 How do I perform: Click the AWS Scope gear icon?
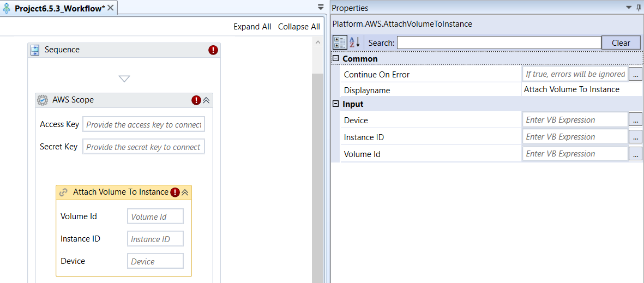coord(43,100)
